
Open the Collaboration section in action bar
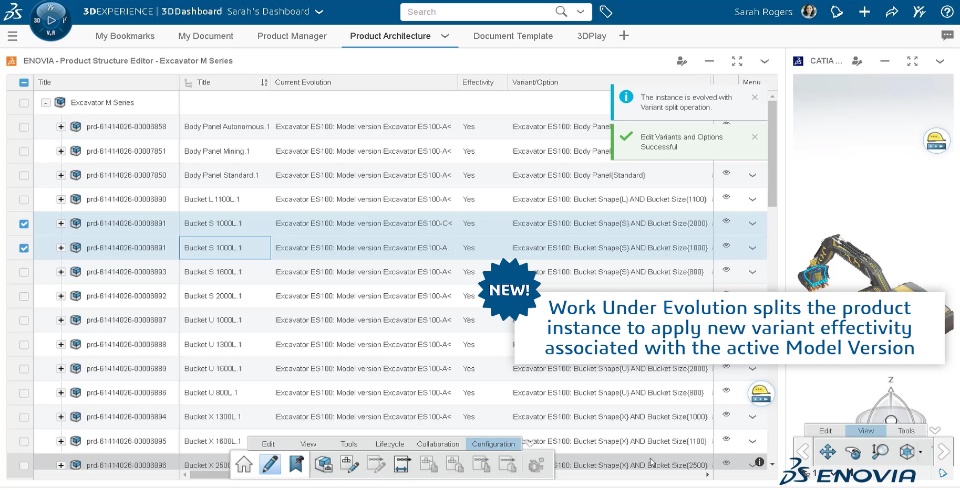(x=438, y=444)
